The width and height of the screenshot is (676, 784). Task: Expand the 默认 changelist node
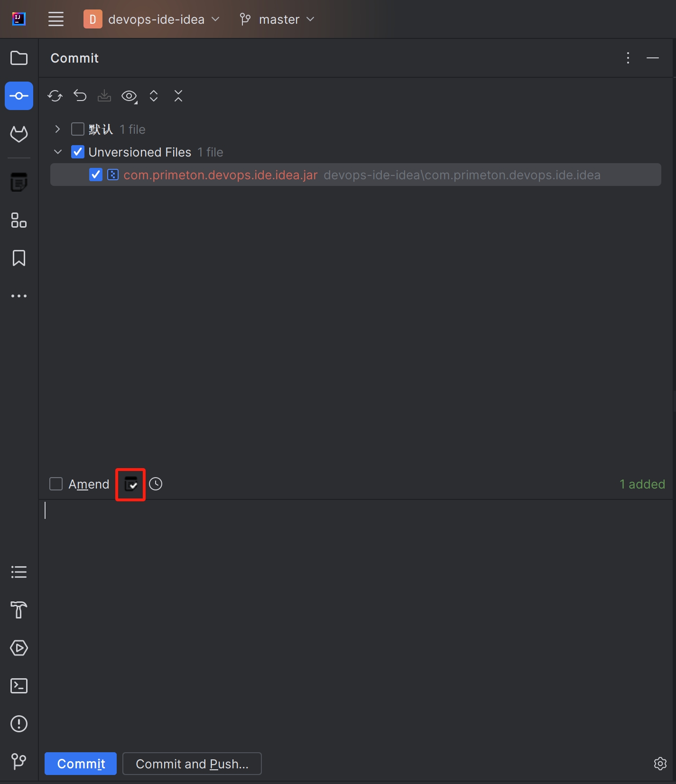(57, 129)
